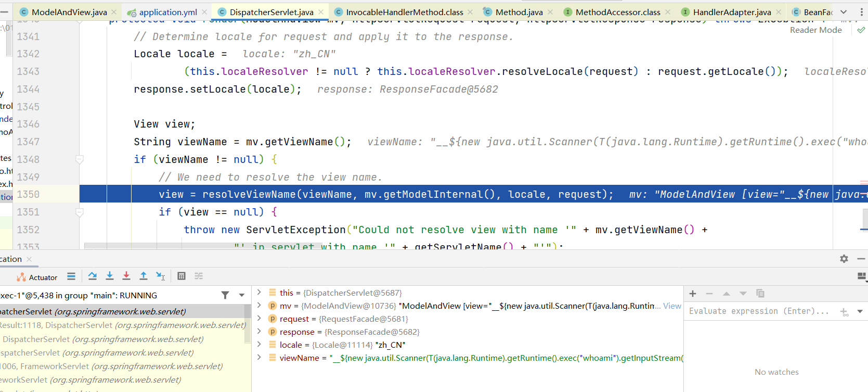The image size is (868, 392).
Task: Open the thread selector dropdown arrow
Action: click(x=242, y=295)
